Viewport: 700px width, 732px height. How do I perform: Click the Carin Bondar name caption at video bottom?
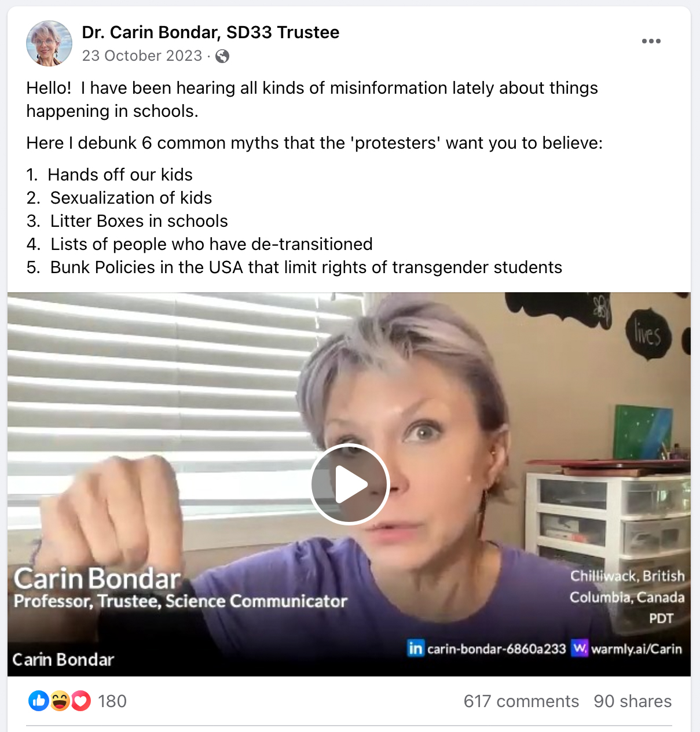point(63,660)
